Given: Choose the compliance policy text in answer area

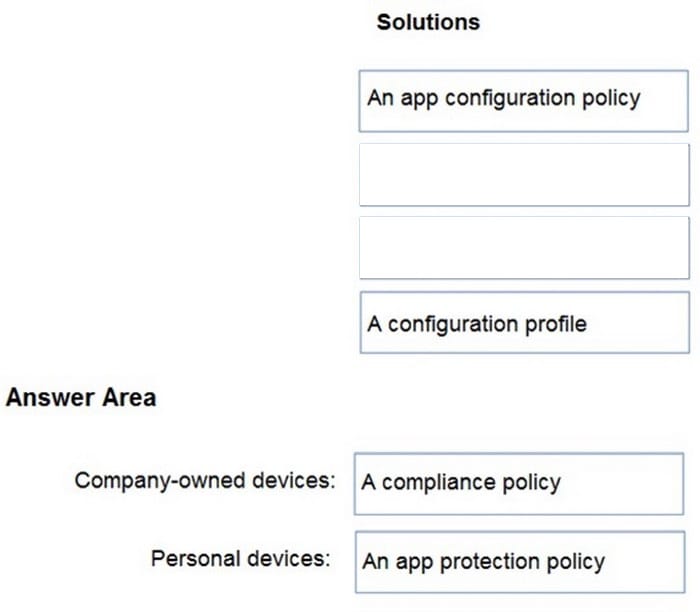Looking at the screenshot, I should tap(461, 483).
